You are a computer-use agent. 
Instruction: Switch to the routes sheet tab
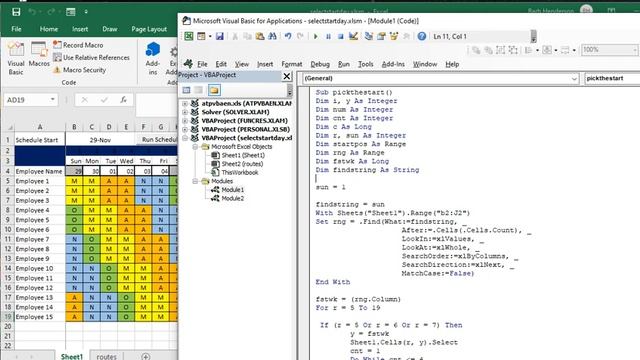(107, 356)
